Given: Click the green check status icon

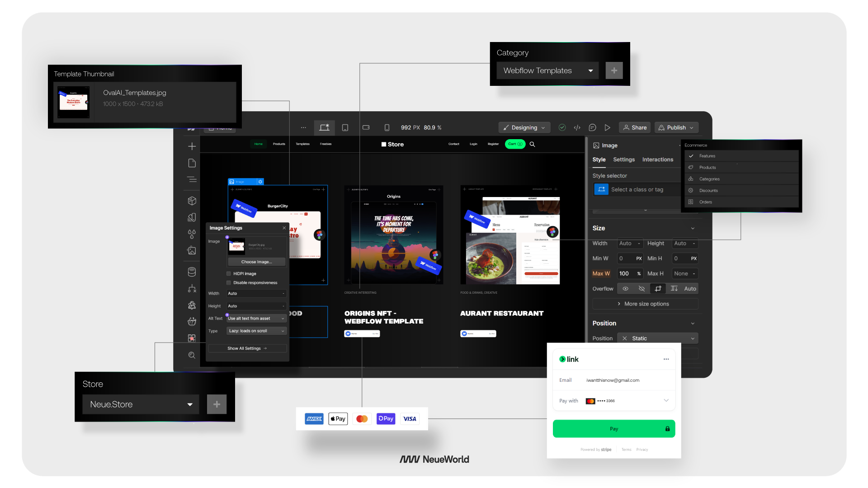Looking at the screenshot, I should pyautogui.click(x=562, y=127).
